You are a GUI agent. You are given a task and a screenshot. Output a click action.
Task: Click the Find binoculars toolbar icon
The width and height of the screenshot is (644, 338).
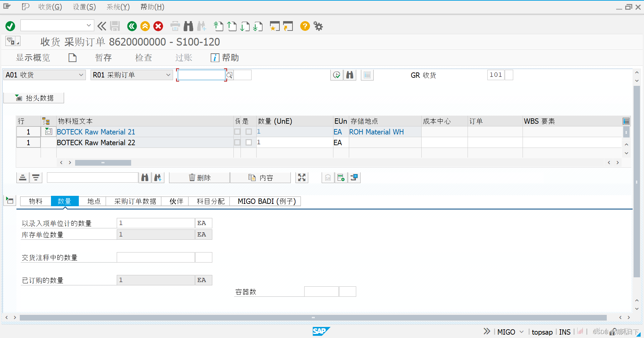tap(189, 26)
